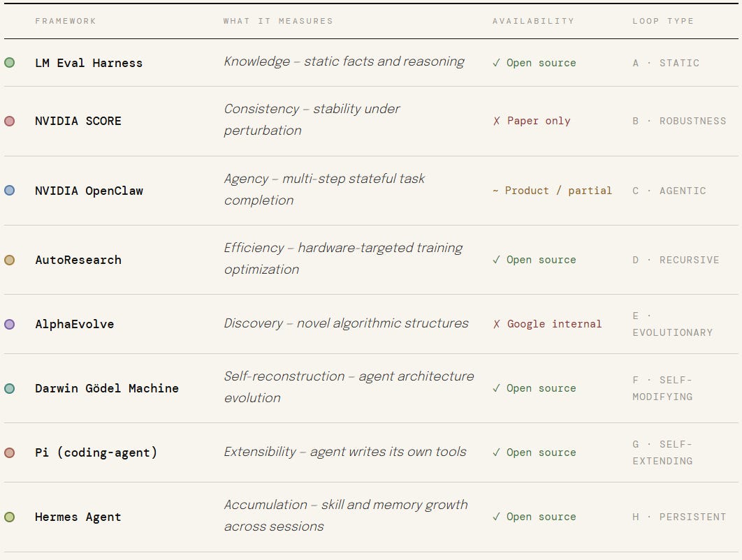This screenshot has height=560, width=742.
Task: Click the LM Eval Harness framework name
Action: coord(89,63)
